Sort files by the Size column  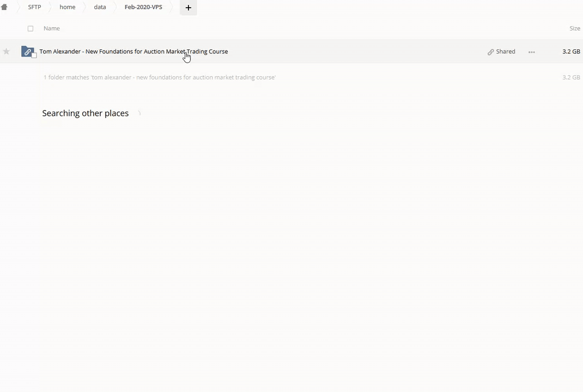click(x=574, y=28)
